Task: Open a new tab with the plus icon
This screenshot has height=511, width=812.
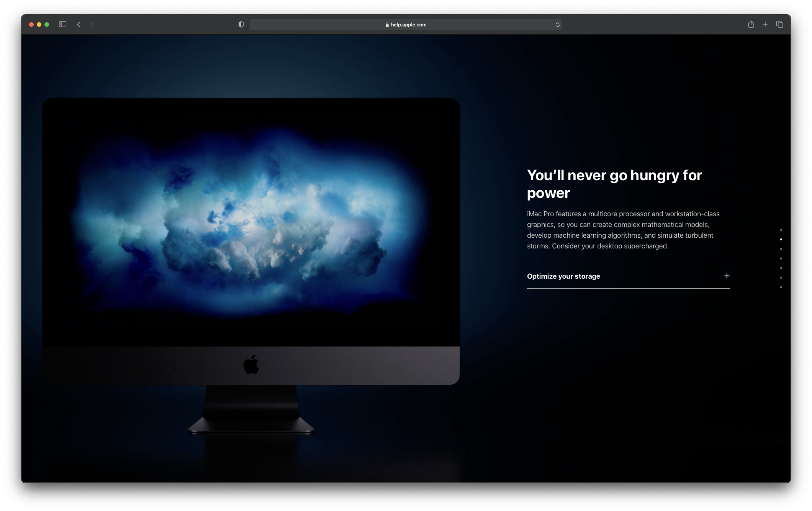Action: click(x=765, y=24)
